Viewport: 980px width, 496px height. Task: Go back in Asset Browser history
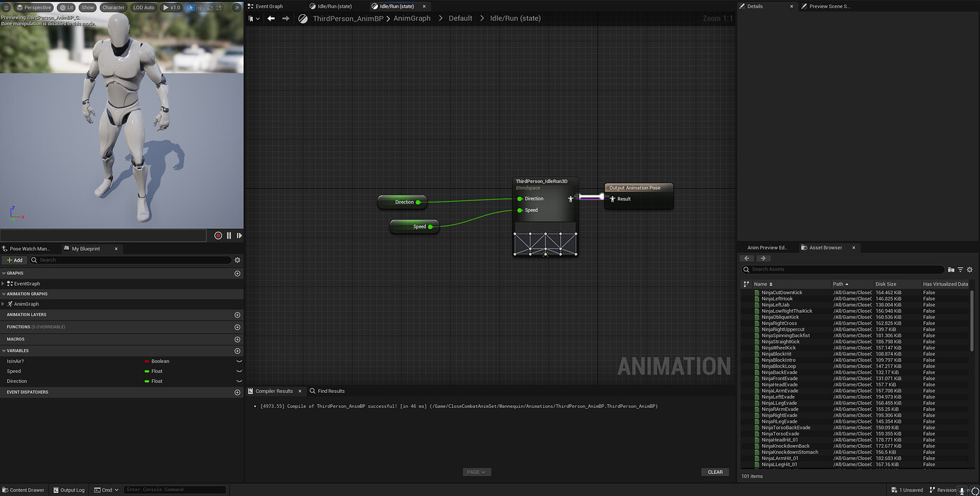pos(747,259)
